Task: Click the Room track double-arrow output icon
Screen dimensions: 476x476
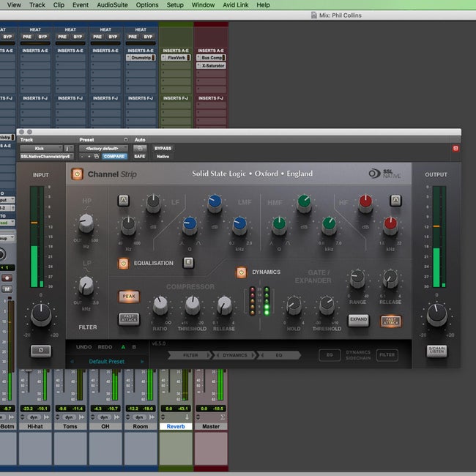Action: pyautogui.click(x=152, y=417)
